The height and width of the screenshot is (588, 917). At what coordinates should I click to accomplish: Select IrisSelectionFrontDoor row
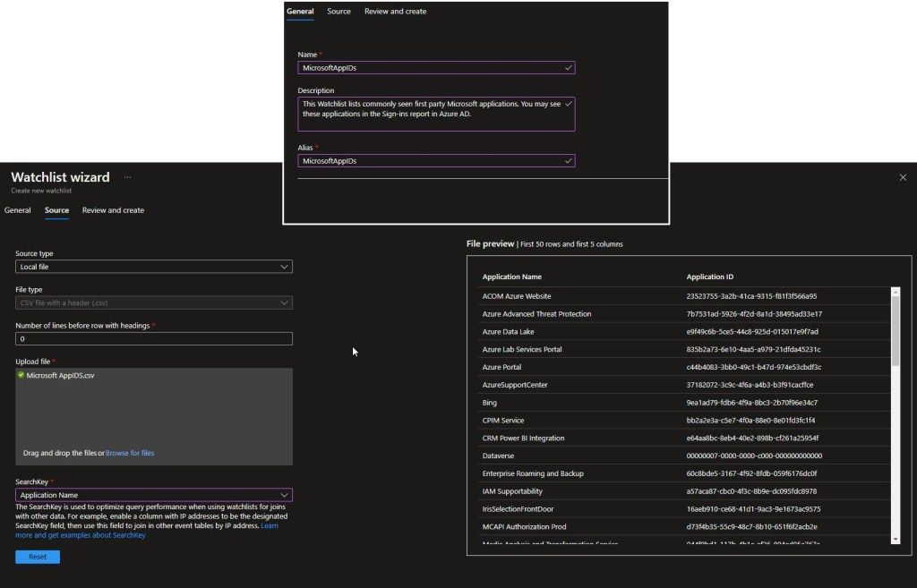pyautogui.click(x=683, y=509)
